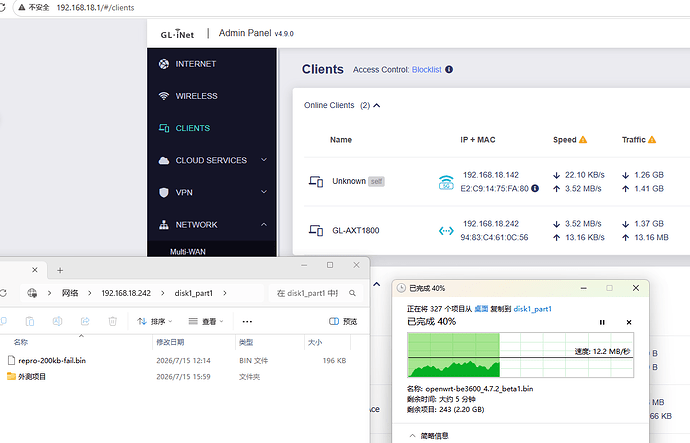Collapse the NETWORK submenu
The height and width of the screenshot is (443, 690).
point(264,224)
